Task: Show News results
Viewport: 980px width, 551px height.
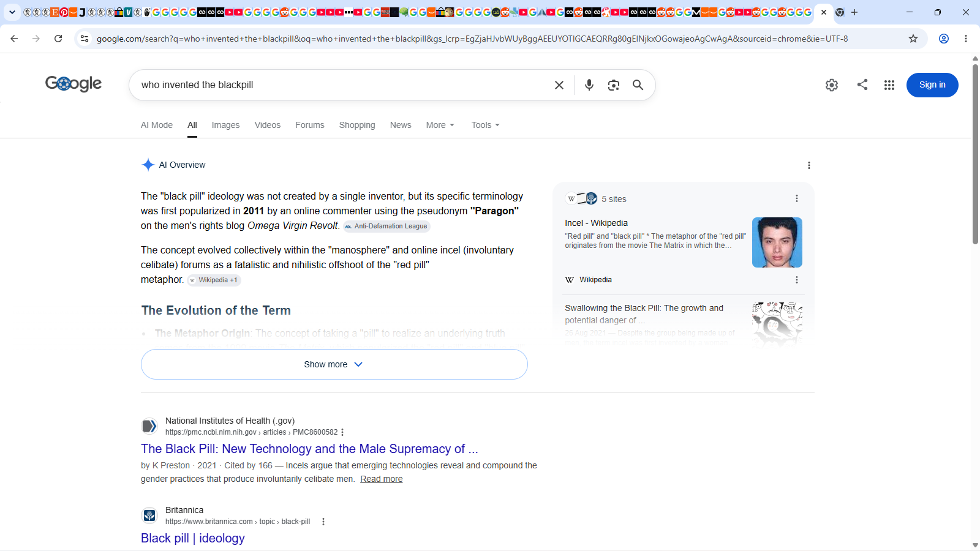Action: tap(401, 125)
